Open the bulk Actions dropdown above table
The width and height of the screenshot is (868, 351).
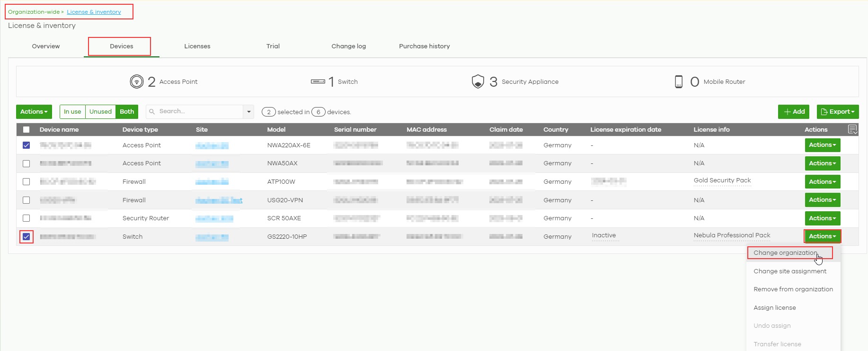point(34,112)
